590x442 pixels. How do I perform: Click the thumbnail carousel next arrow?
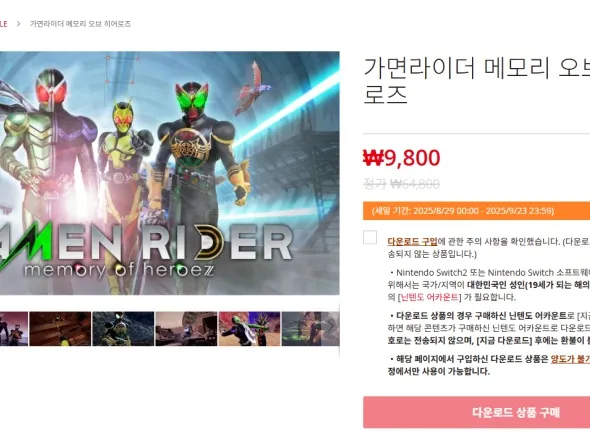click(331, 328)
